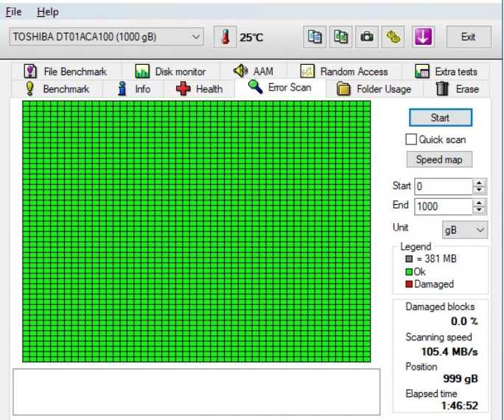Click the 105.4 MB/s scanning speed value
This screenshot has height=420, width=504.
(449, 351)
